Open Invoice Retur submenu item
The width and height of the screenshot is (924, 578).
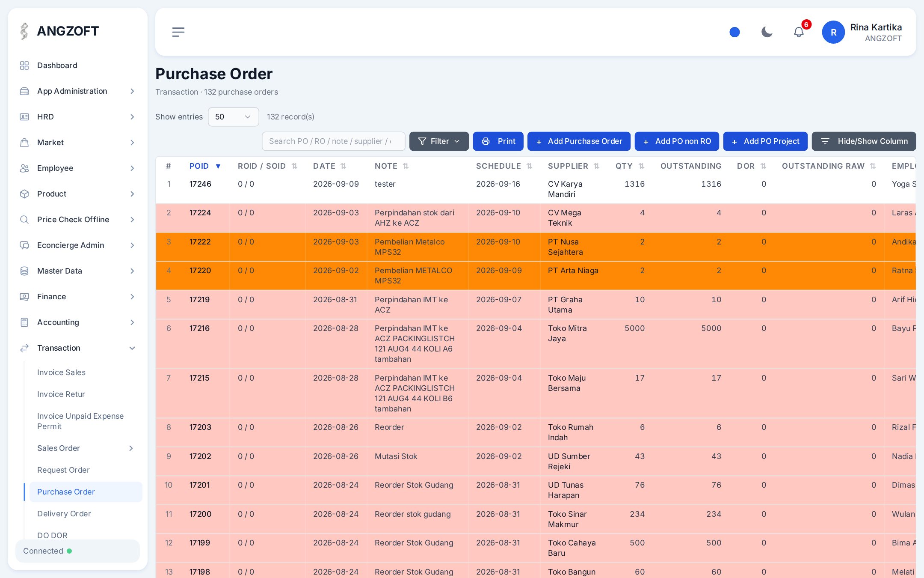click(x=61, y=394)
